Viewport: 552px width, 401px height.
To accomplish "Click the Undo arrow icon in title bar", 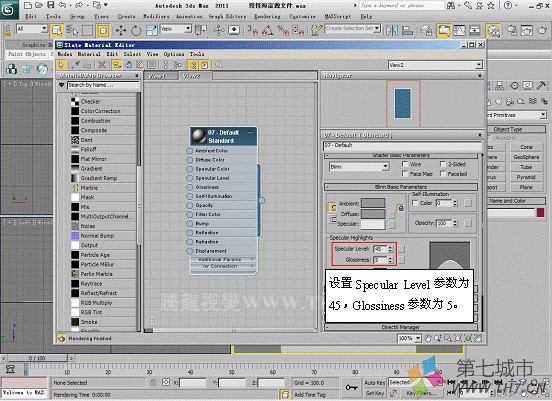I will 62,5.
